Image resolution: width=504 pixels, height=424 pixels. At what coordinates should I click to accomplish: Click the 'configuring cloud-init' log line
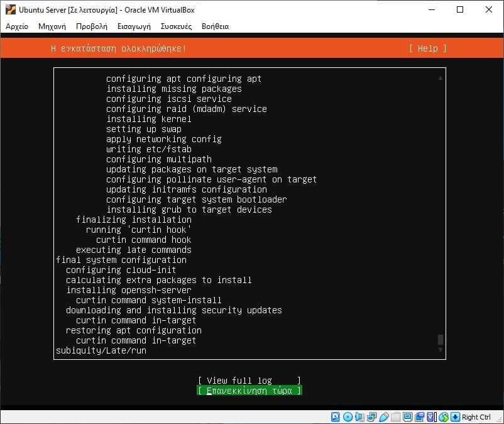(x=121, y=270)
